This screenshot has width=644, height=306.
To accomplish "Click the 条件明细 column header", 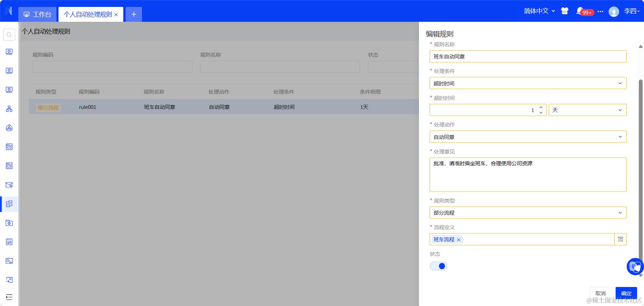I will (x=370, y=92).
